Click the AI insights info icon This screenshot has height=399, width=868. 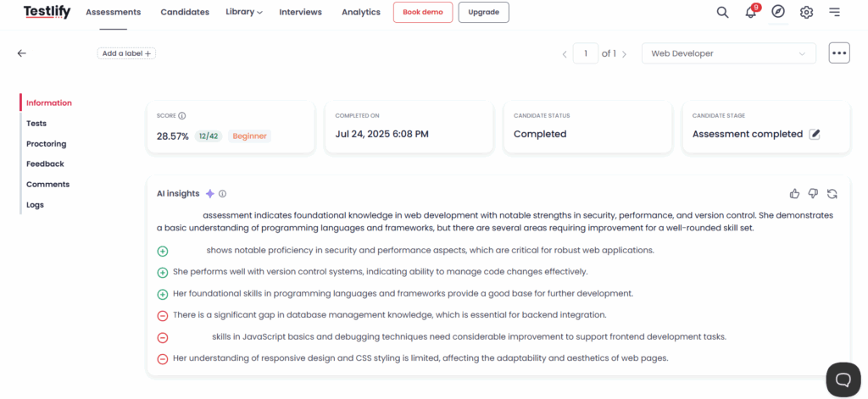point(223,194)
